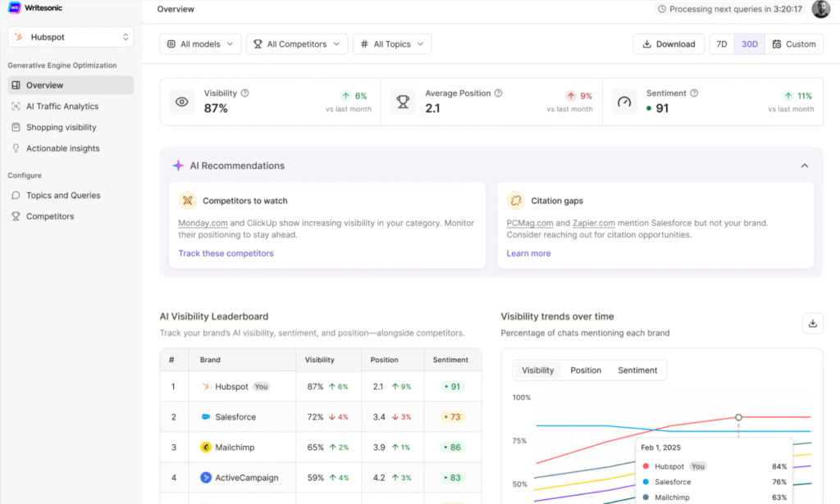Open the PCMag.com link
This screenshot has width=840, height=504.
coord(530,223)
